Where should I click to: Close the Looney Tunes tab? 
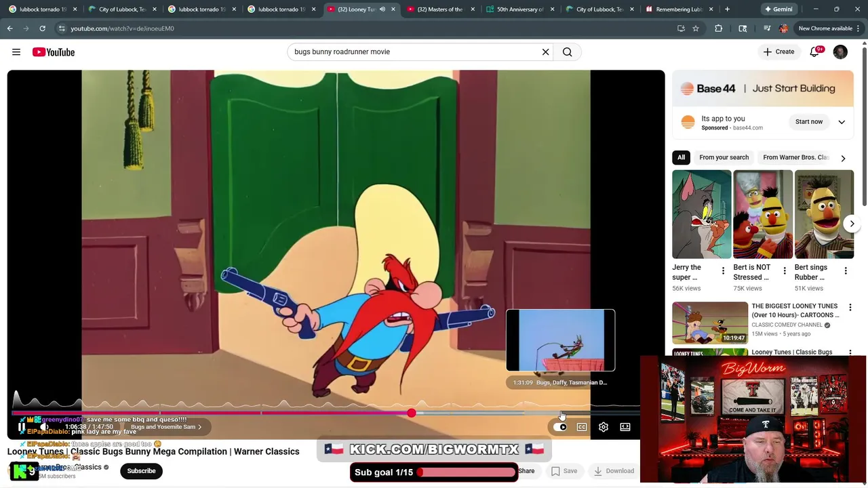click(x=393, y=9)
